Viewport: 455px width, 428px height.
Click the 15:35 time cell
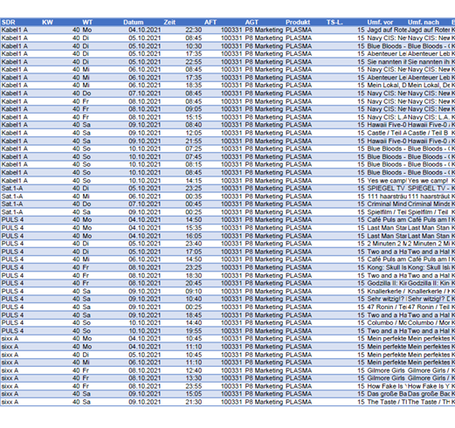point(194,228)
